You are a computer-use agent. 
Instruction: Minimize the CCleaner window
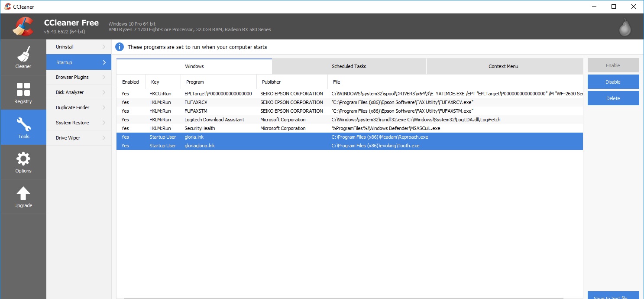point(594,6)
